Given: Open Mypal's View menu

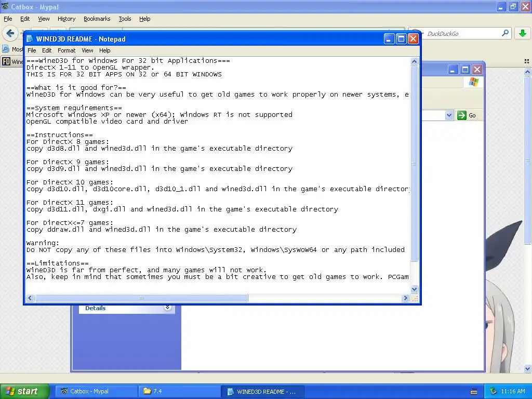Looking at the screenshot, I should pyautogui.click(x=44, y=19).
